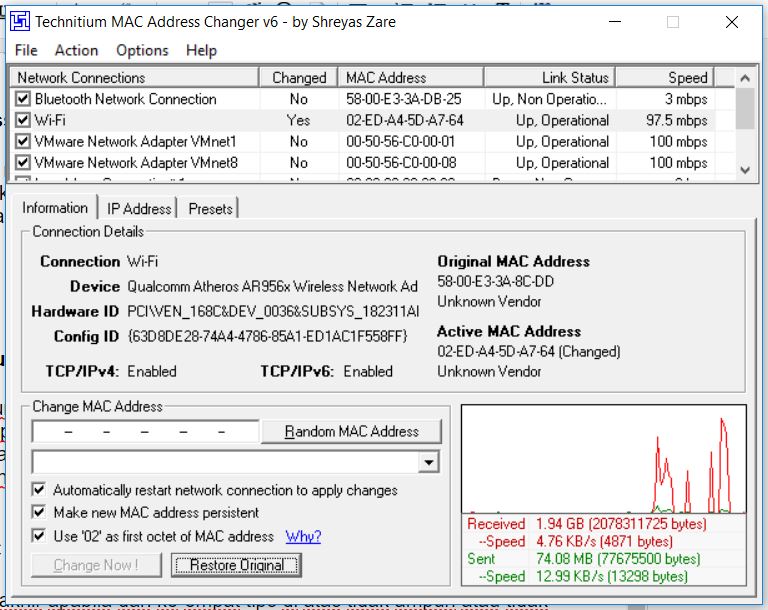Click the connections list scroll down arrow
This screenshot has height=610, width=768.
pos(745,170)
